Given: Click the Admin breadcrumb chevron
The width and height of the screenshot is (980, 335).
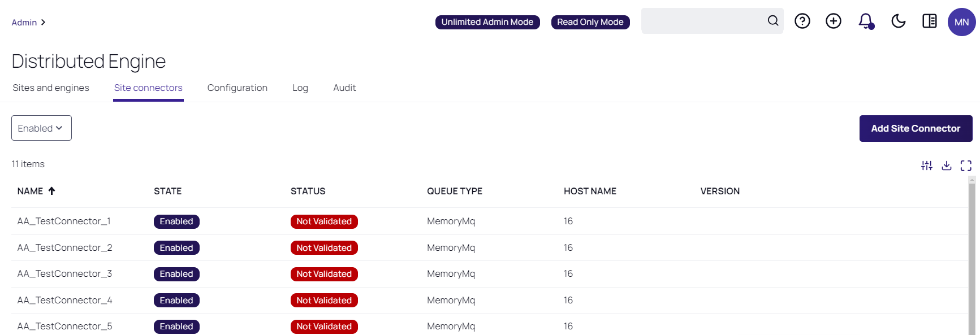Looking at the screenshot, I should tap(43, 23).
